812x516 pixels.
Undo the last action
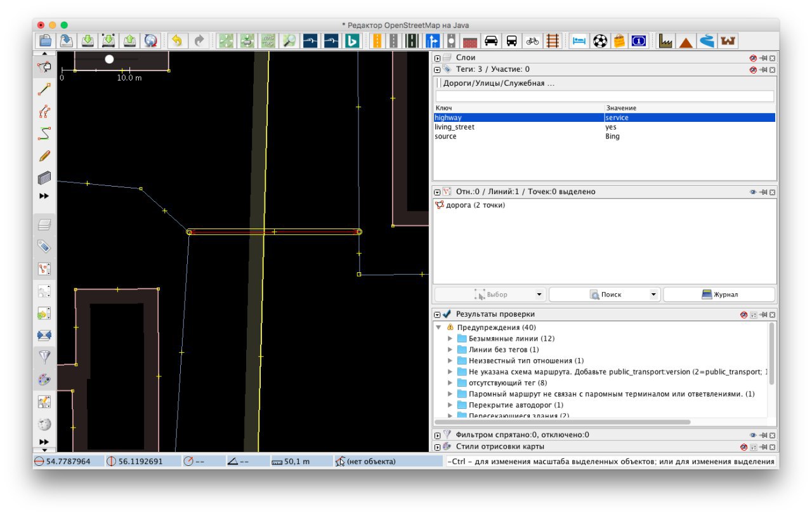(x=177, y=41)
